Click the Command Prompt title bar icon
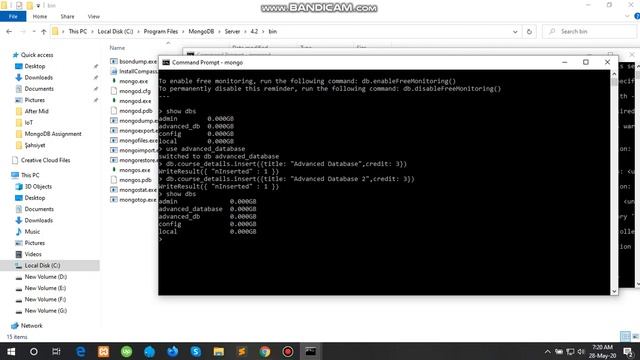The image size is (640, 360). pos(166,62)
